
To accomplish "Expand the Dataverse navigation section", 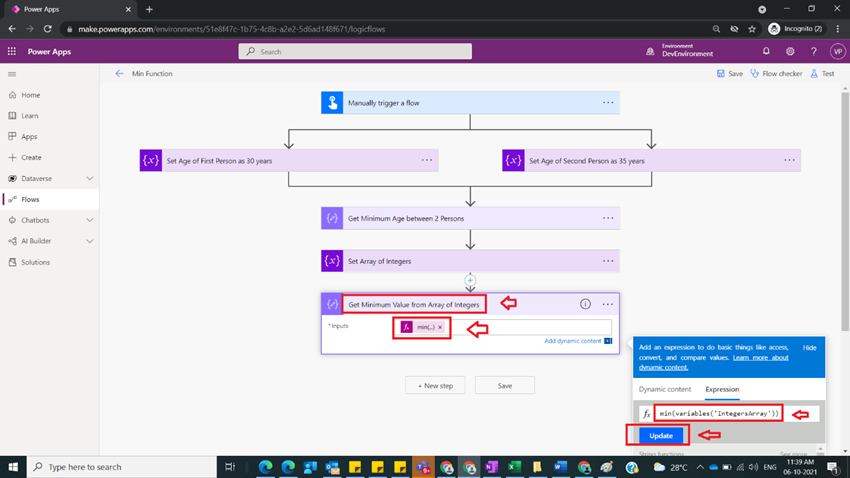I will [89, 178].
